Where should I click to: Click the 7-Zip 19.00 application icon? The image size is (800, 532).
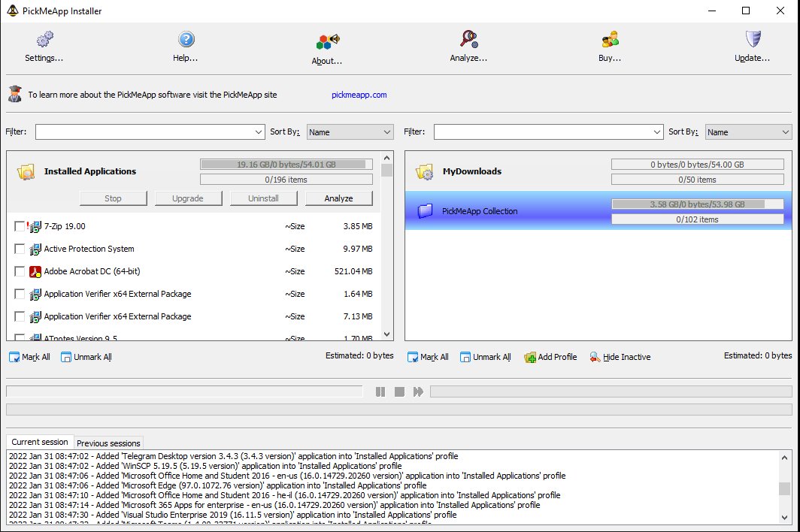35,226
